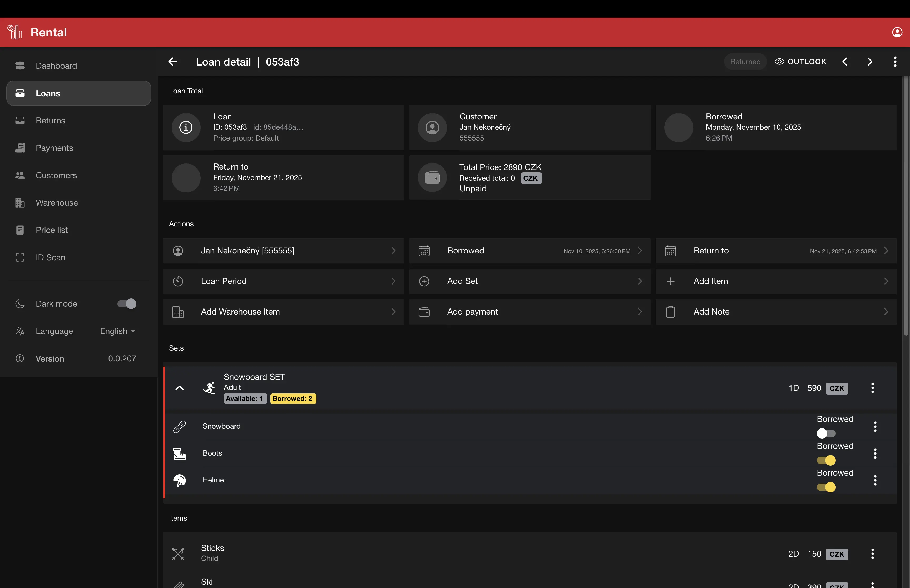Screen dimensions: 910x588
Task: Click the Add Item plus icon
Action: pyautogui.click(x=671, y=281)
